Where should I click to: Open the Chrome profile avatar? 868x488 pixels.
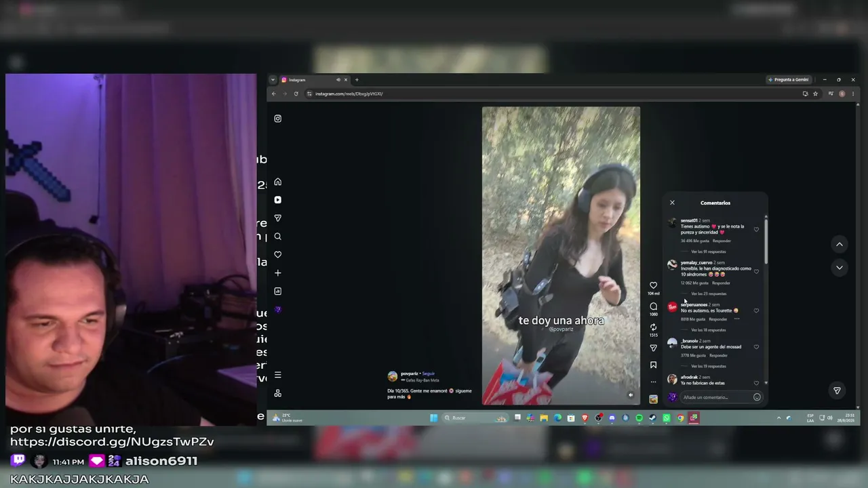point(842,94)
